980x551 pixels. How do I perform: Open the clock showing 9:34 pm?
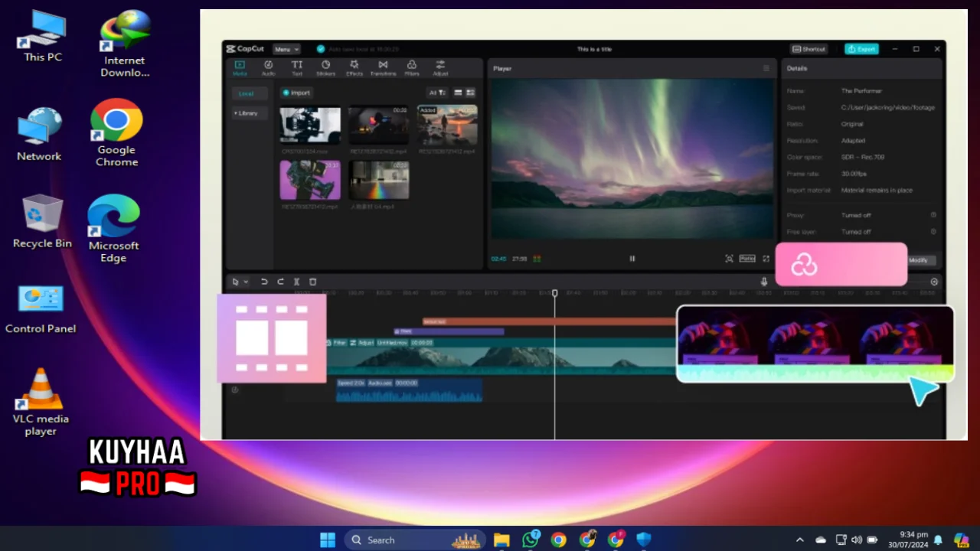point(908,540)
